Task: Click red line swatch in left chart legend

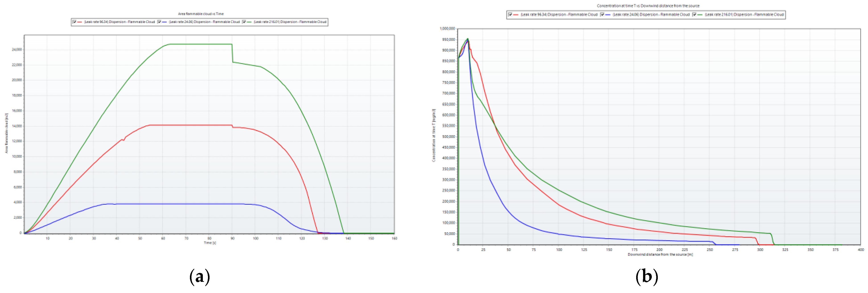Action: coord(80,22)
